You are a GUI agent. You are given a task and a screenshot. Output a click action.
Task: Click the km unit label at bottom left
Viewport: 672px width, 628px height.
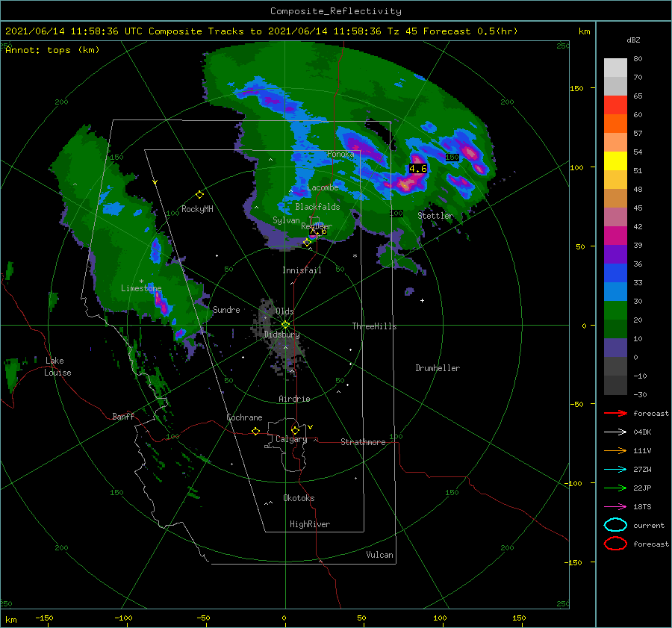(11, 620)
